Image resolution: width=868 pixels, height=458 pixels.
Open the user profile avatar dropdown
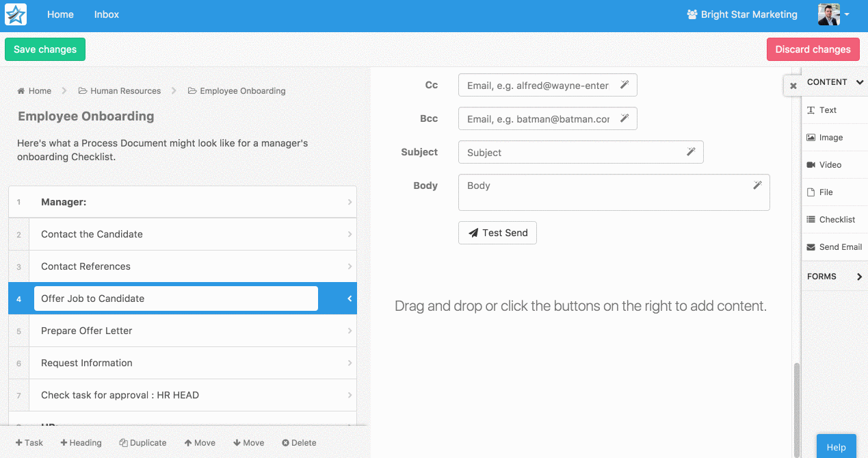[834, 14]
